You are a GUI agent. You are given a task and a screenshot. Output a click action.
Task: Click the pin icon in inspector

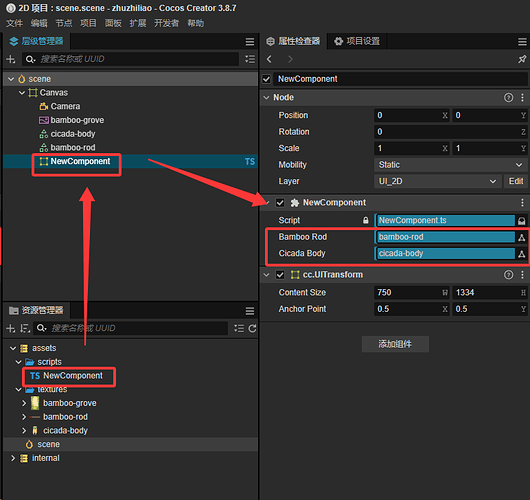point(522,59)
